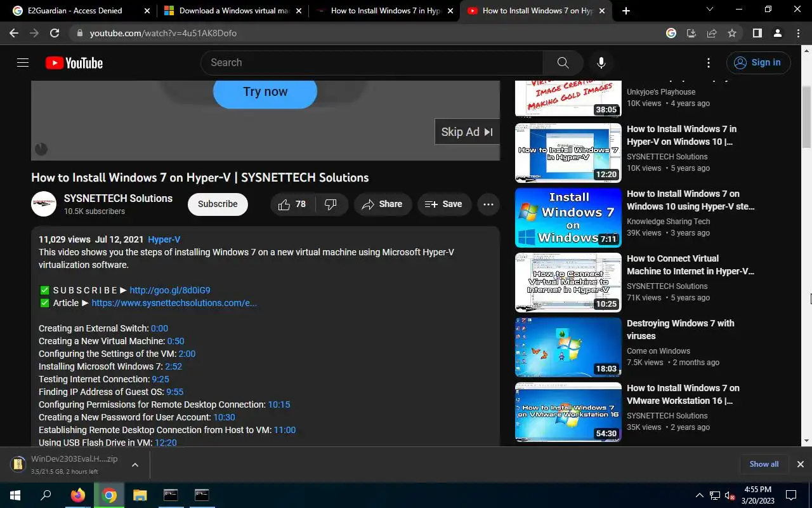Click the Google icon in address bar
The image size is (812, 508).
(671, 33)
